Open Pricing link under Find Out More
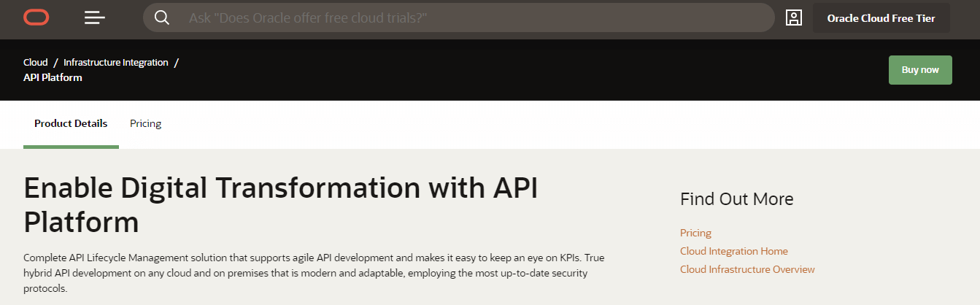This screenshot has height=305, width=980. (x=695, y=233)
